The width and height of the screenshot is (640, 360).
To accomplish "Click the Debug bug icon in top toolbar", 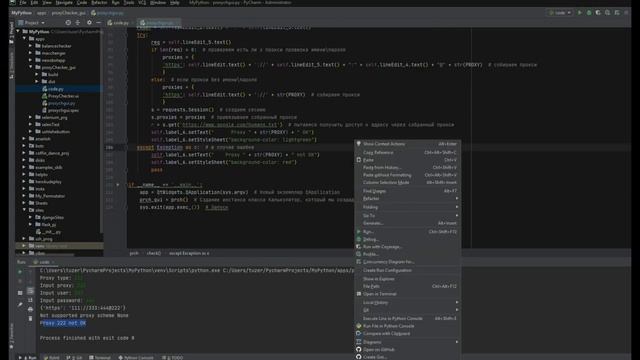I will (589, 13).
